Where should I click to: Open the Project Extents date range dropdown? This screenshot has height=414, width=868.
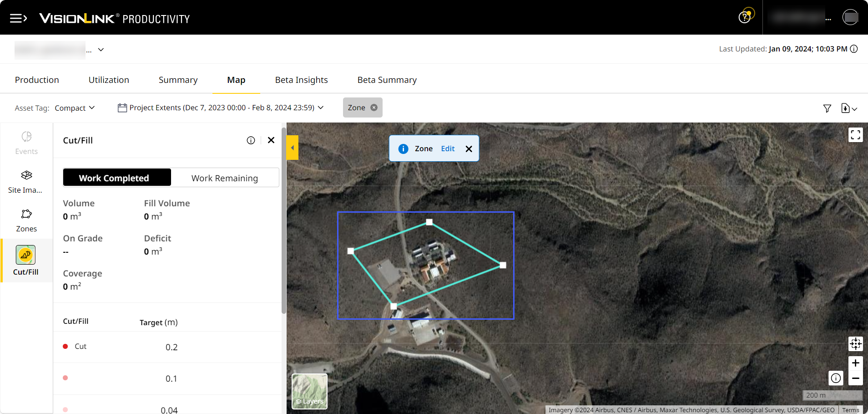221,108
